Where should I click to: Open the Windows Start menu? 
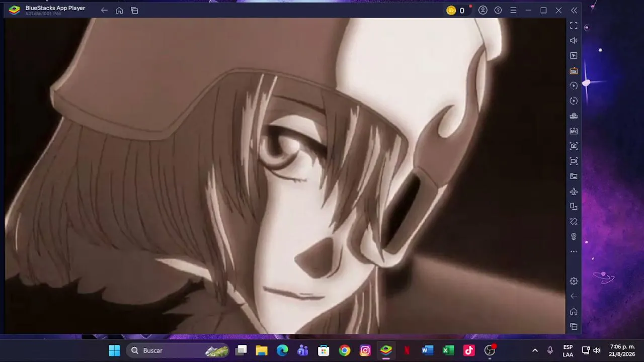[114, 350]
